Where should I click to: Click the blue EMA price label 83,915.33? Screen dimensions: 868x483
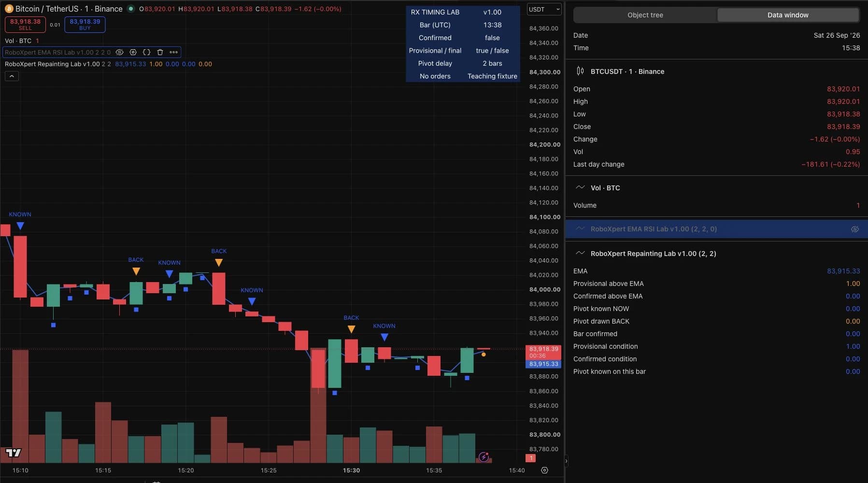(x=543, y=364)
